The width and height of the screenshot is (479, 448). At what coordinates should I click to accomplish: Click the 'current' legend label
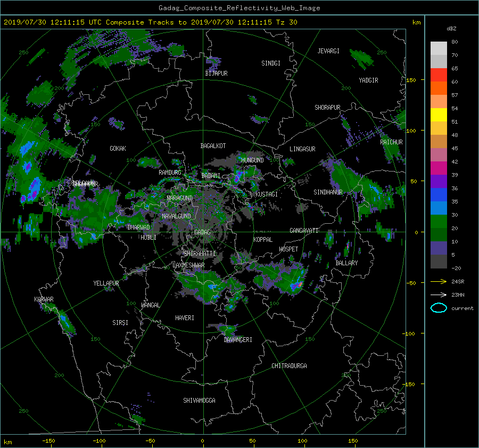pos(463,308)
